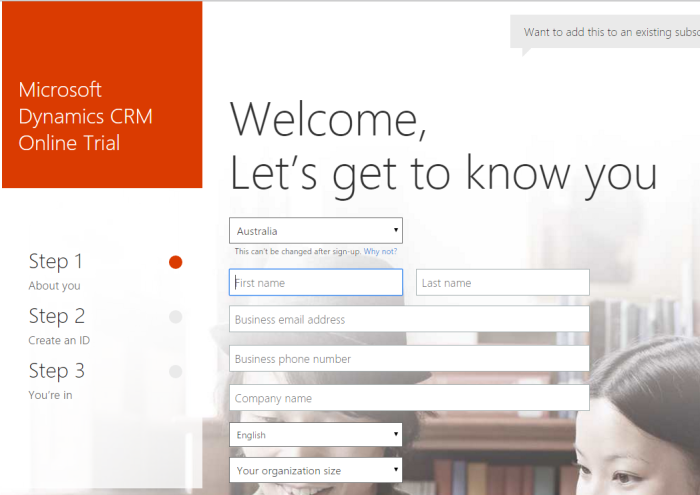Open the Australia country dropdown
Viewport: 700px width, 495px height.
pos(315,231)
